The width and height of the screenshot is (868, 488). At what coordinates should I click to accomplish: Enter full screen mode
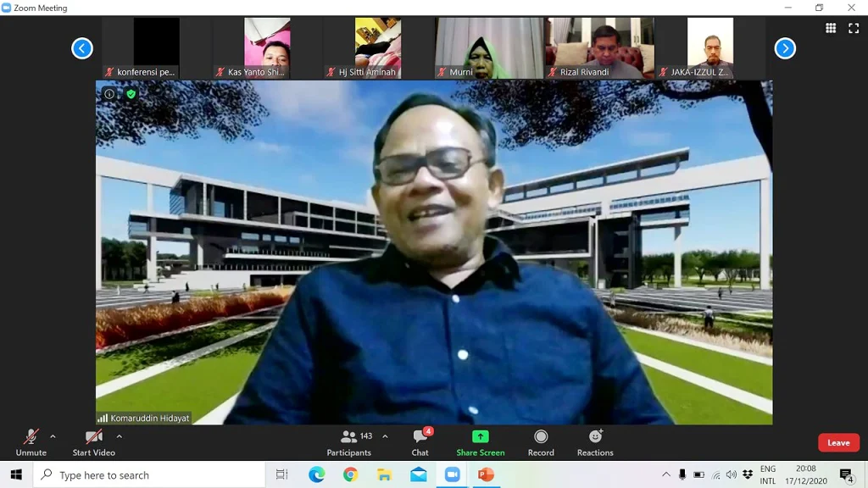[x=854, y=28]
